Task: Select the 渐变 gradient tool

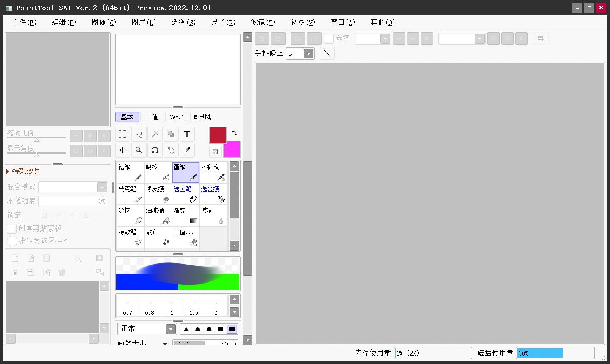Action: (x=186, y=216)
